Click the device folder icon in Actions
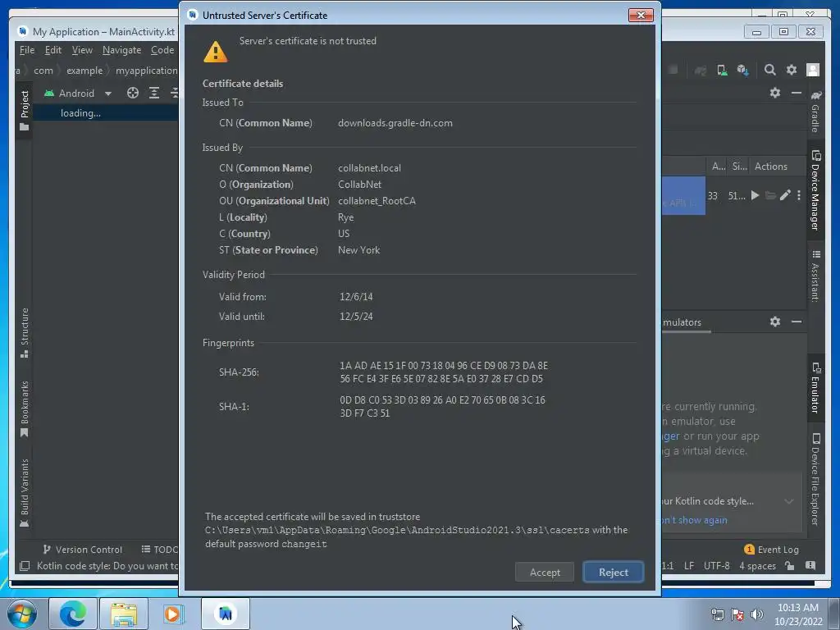The width and height of the screenshot is (840, 630). click(x=770, y=195)
